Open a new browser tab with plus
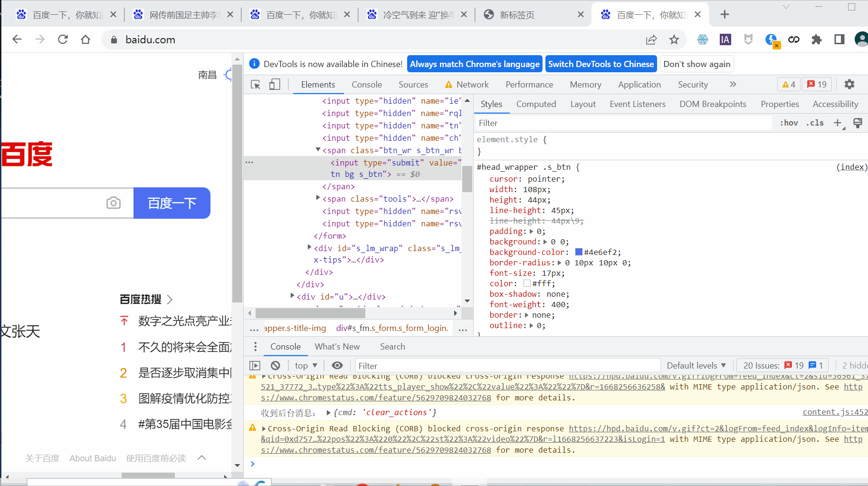The height and width of the screenshot is (486, 868). [725, 15]
